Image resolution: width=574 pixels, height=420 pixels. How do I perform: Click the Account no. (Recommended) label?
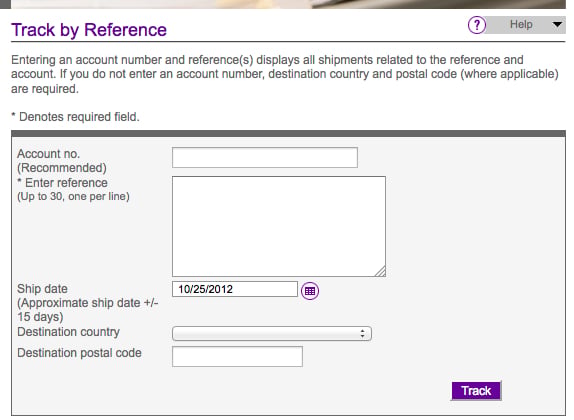pyautogui.click(x=62, y=161)
